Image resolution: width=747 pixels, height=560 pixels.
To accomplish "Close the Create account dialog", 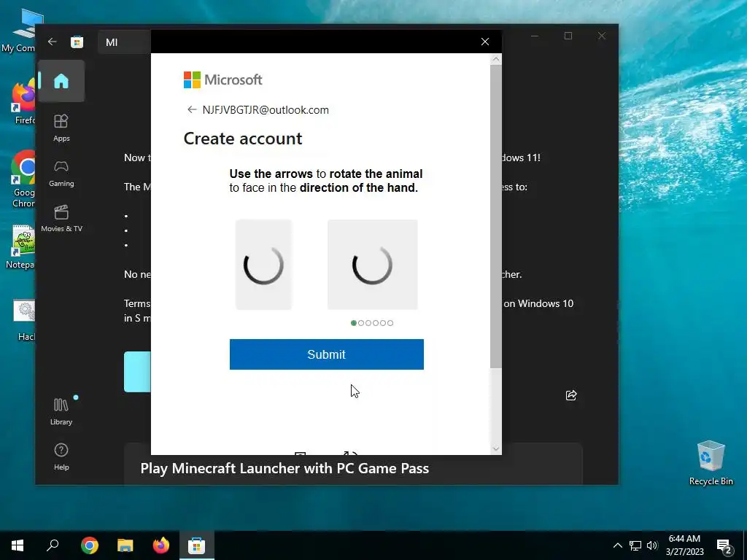I will point(485,42).
